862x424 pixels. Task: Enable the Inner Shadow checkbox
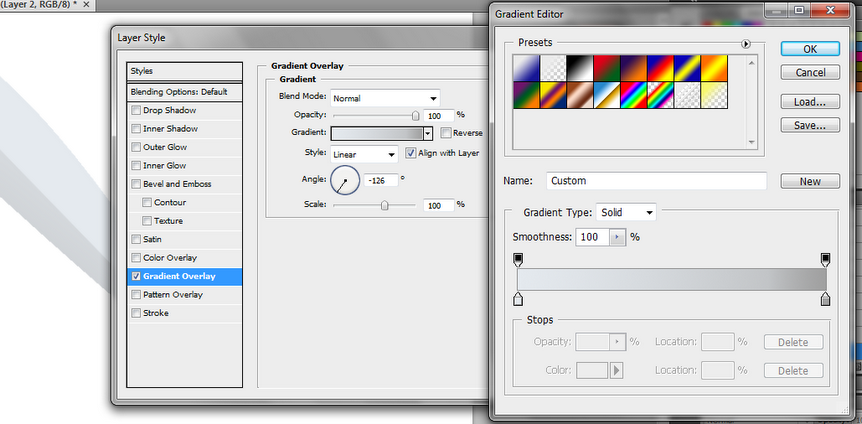pyautogui.click(x=136, y=129)
